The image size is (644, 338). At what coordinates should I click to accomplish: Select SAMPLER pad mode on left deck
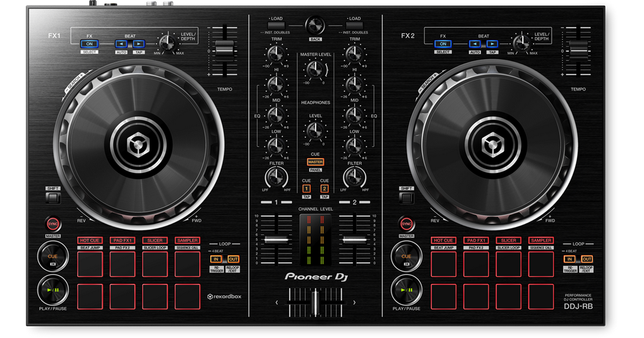[188, 240]
